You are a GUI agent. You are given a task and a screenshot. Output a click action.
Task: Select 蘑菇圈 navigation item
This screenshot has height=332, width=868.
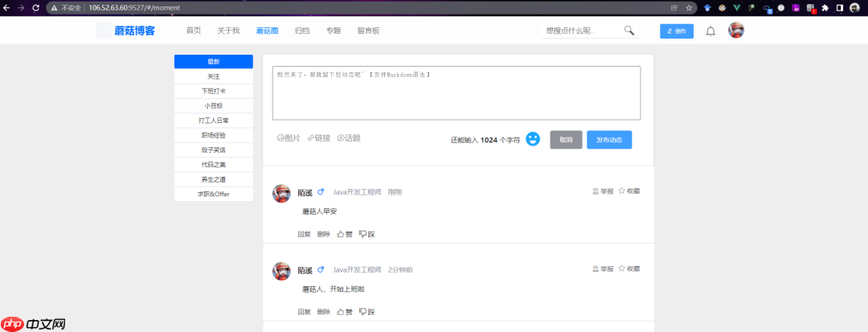[267, 31]
